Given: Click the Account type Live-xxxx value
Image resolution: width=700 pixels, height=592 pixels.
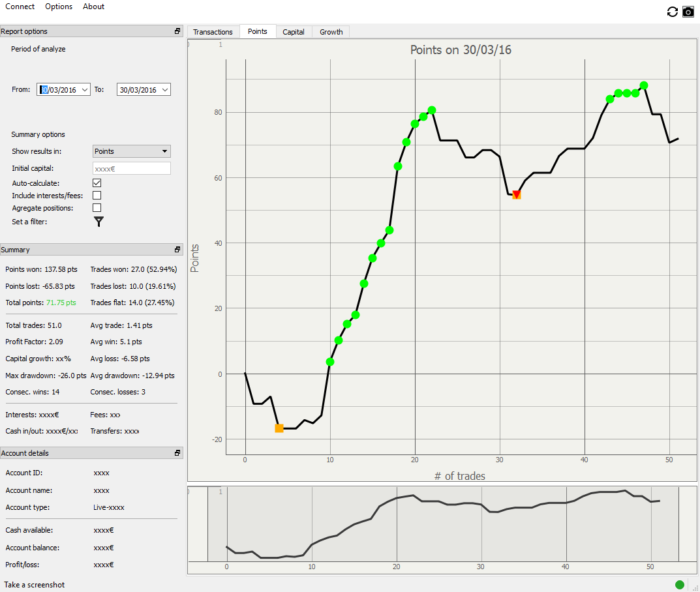Looking at the screenshot, I should [x=109, y=507].
